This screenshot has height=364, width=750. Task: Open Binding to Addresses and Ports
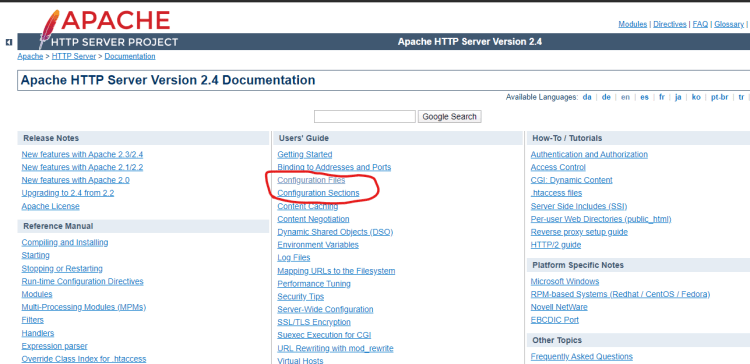point(334,167)
